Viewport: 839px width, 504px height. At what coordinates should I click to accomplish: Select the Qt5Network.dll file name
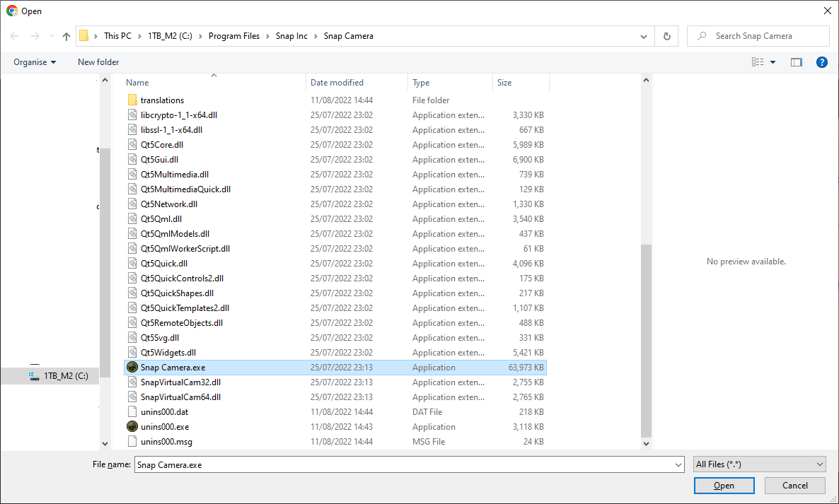coord(169,204)
